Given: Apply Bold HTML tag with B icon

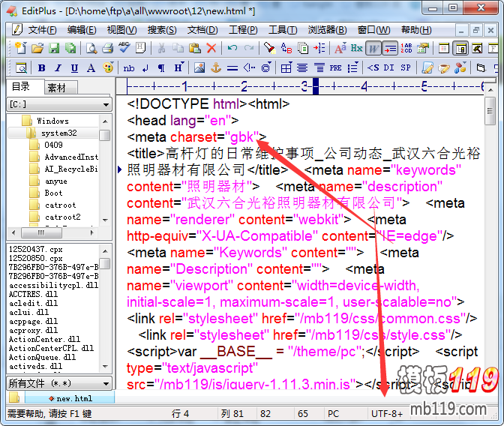Looking at the screenshot, I should click(41, 67).
